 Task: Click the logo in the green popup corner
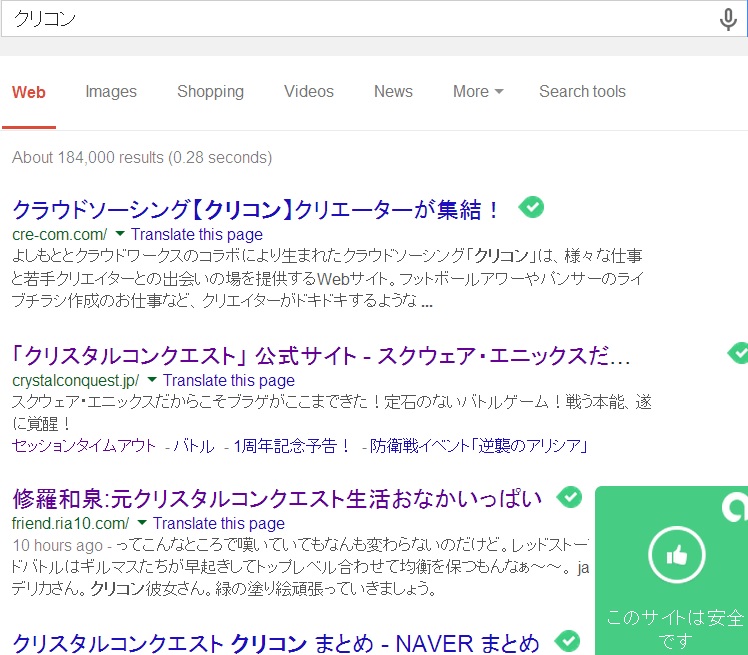pyautogui.click(x=735, y=507)
